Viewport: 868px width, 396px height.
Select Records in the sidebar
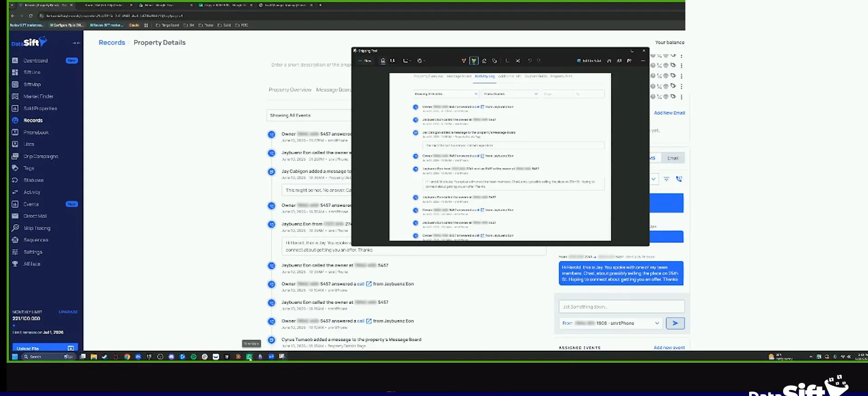tap(33, 120)
